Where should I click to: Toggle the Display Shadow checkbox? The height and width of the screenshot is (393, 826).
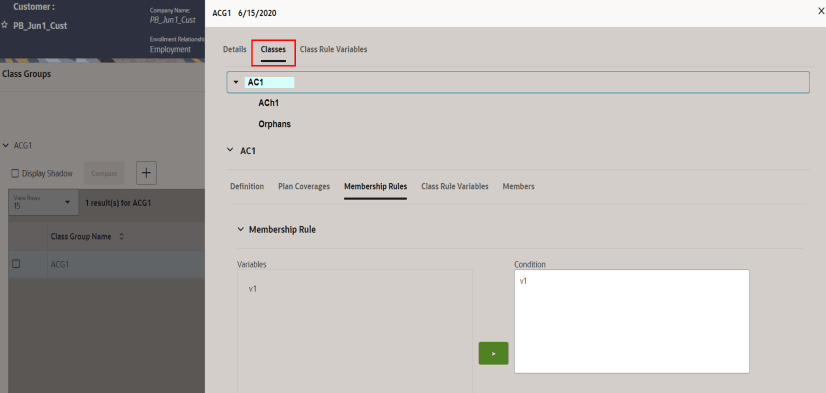click(15, 173)
